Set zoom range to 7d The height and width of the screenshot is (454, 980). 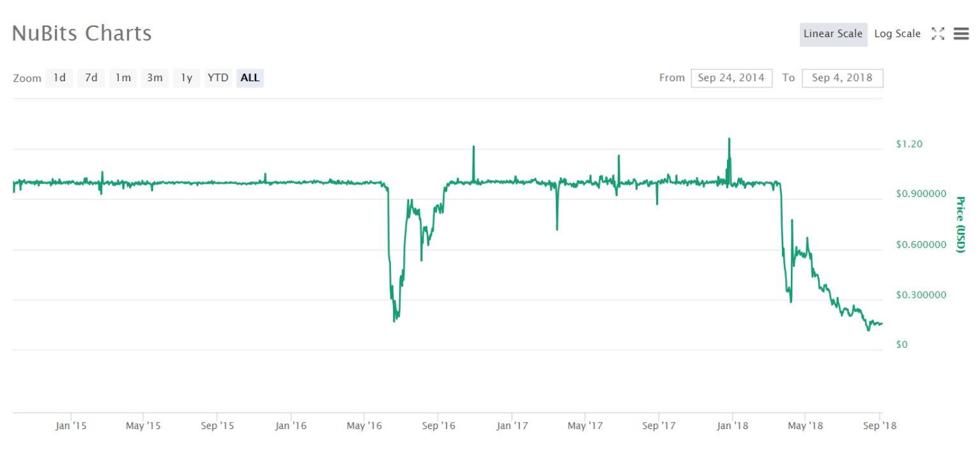(x=91, y=78)
